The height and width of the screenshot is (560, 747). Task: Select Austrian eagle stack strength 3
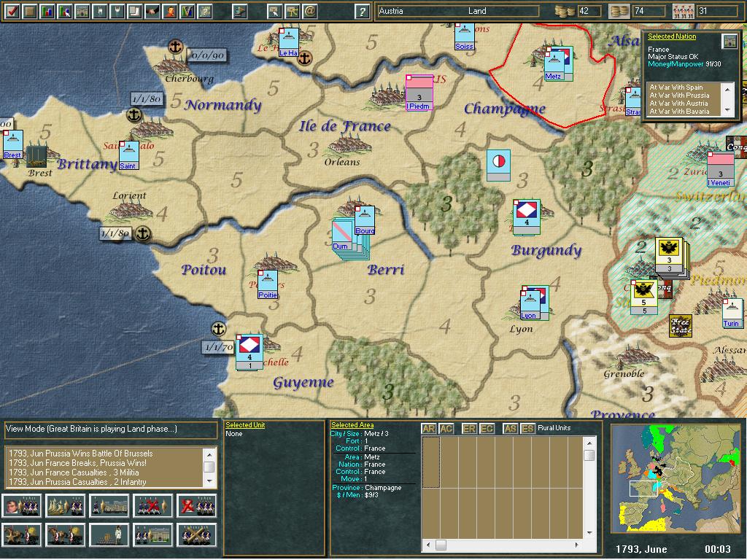(669, 256)
